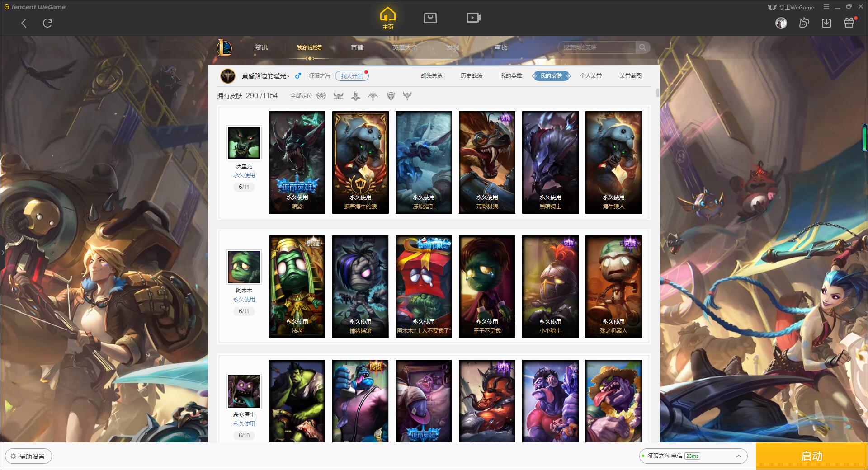The height and width of the screenshot is (470, 868).
Task: Open the download manager icon
Action: (826, 23)
